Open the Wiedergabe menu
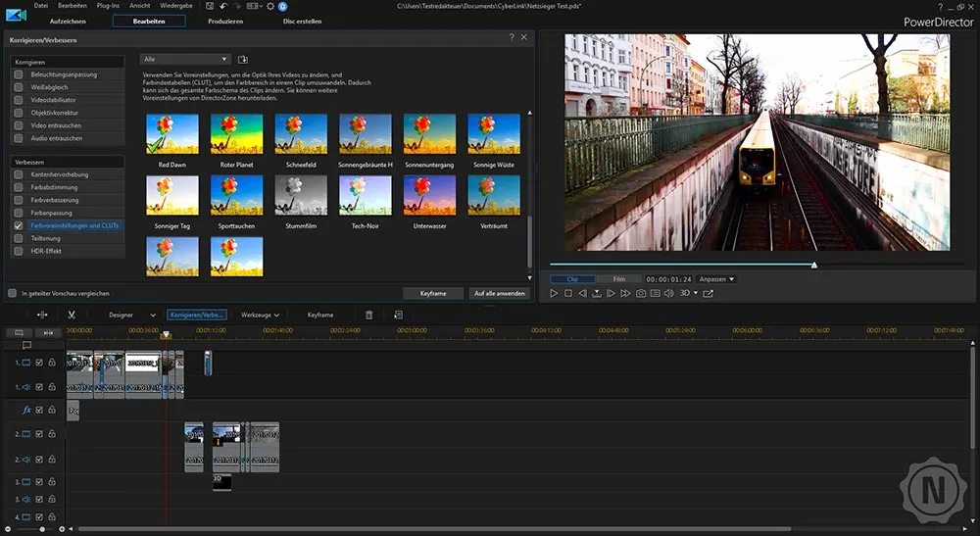The height and width of the screenshot is (536, 980). 176,6
